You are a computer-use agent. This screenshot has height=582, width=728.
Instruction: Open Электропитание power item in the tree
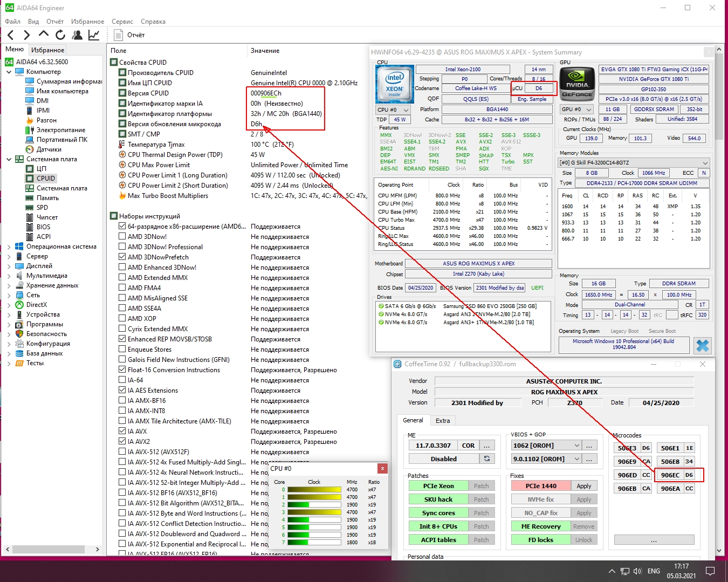pos(30,130)
